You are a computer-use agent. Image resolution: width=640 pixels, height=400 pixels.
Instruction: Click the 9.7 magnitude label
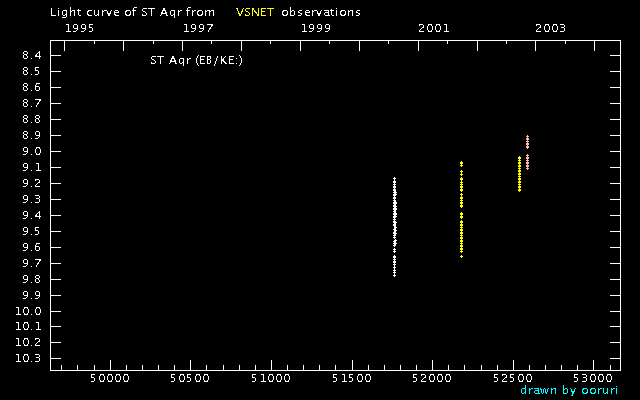click(x=32, y=263)
